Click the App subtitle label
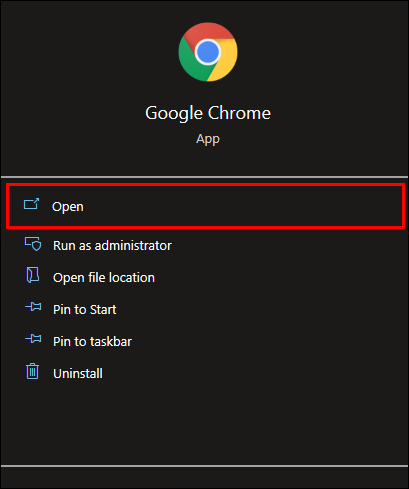 [208, 139]
